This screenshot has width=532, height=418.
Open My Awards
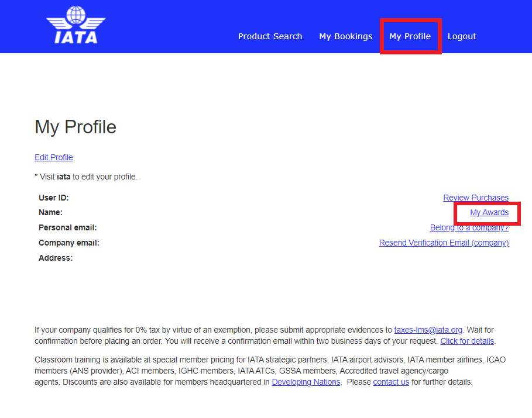coord(489,212)
